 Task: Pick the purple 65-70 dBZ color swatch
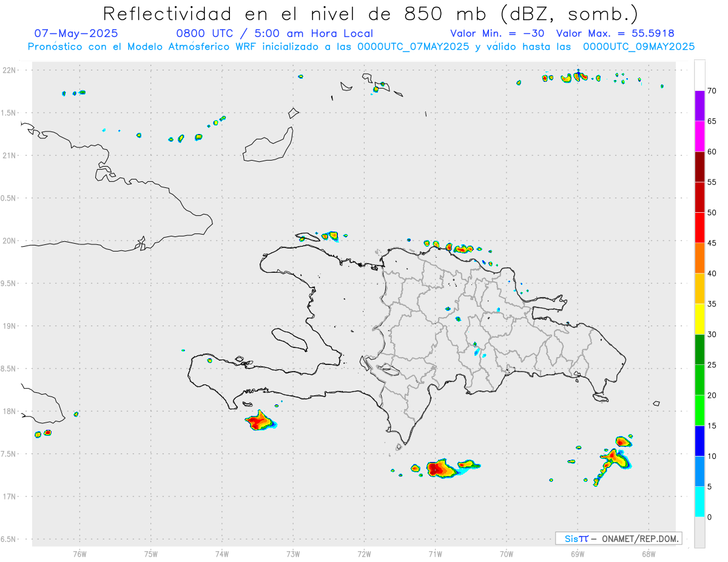(x=699, y=106)
